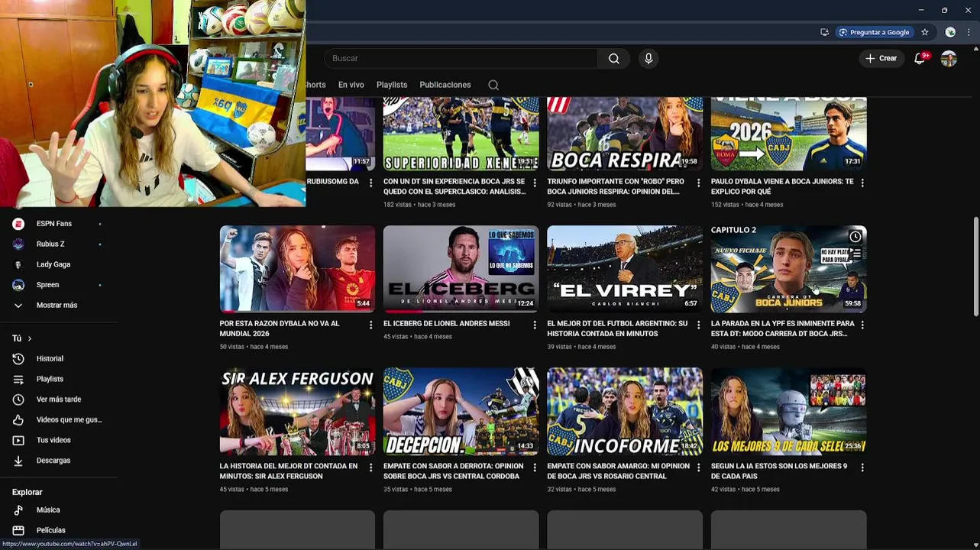Open options for El Virrey DT video
980x550 pixels.
698,325
